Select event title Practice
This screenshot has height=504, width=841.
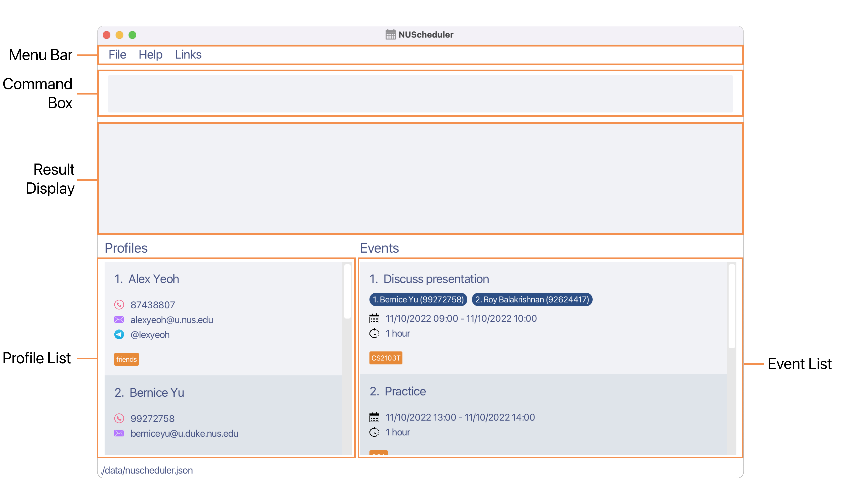point(405,391)
